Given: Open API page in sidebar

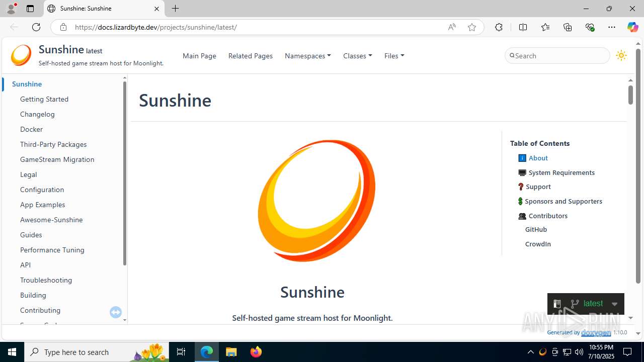Looking at the screenshot, I should click(25, 265).
